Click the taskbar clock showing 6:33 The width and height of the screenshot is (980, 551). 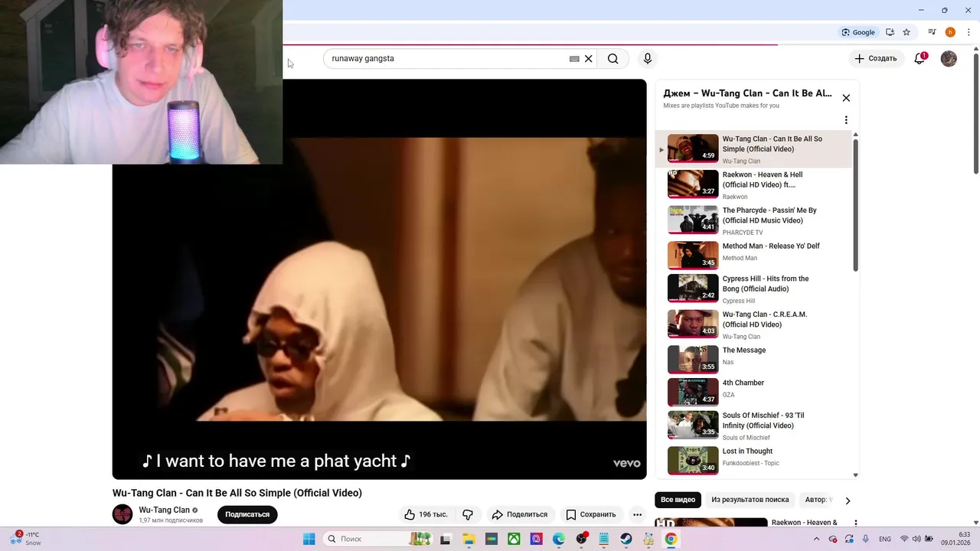tap(957, 539)
